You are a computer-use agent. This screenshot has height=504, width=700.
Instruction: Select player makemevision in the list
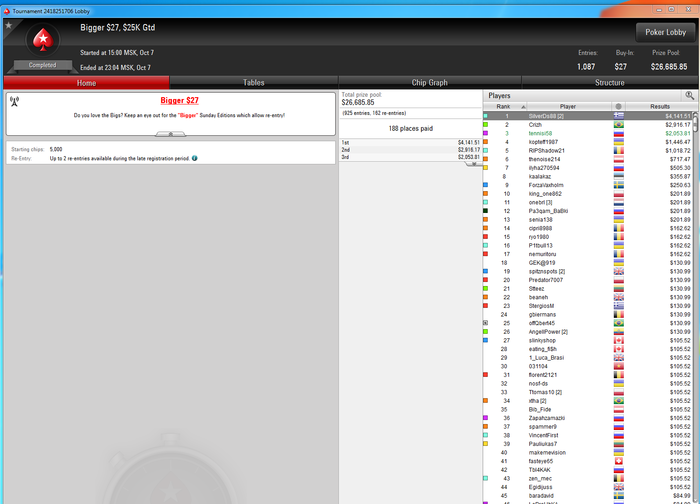(x=588, y=453)
